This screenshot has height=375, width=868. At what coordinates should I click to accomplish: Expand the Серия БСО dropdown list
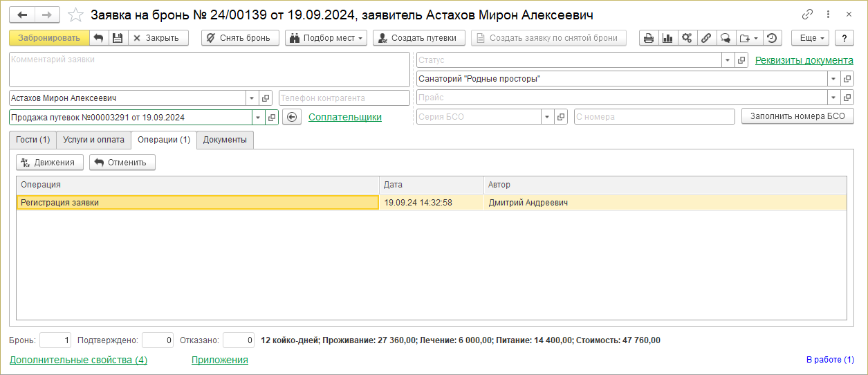[x=548, y=116]
